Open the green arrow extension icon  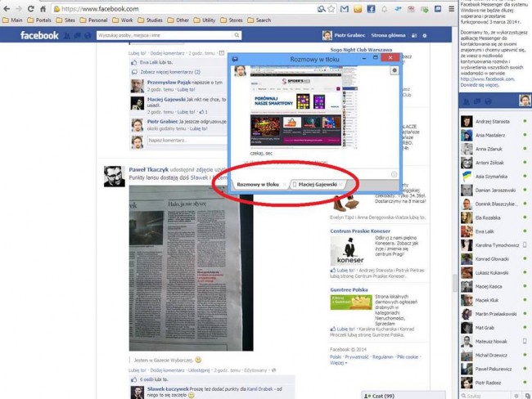point(424,9)
